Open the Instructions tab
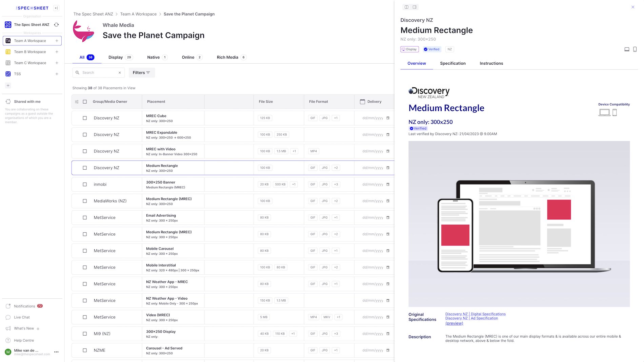 (491, 63)
